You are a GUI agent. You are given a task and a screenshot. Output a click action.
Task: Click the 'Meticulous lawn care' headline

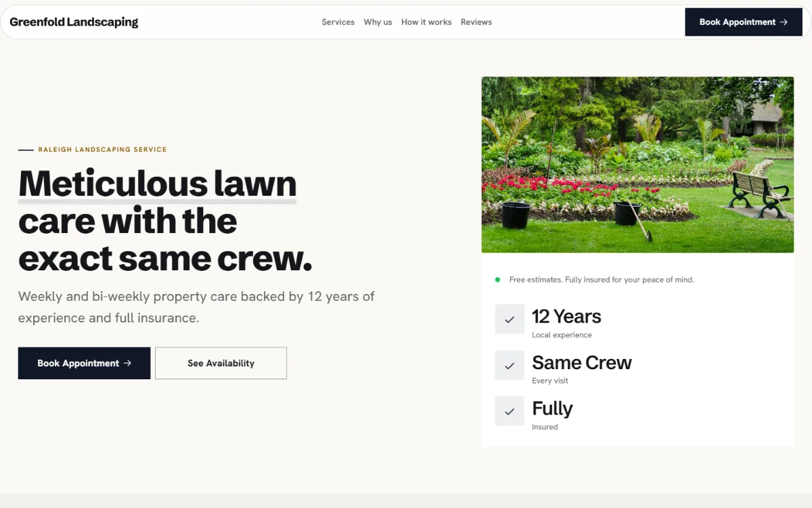[x=165, y=221]
